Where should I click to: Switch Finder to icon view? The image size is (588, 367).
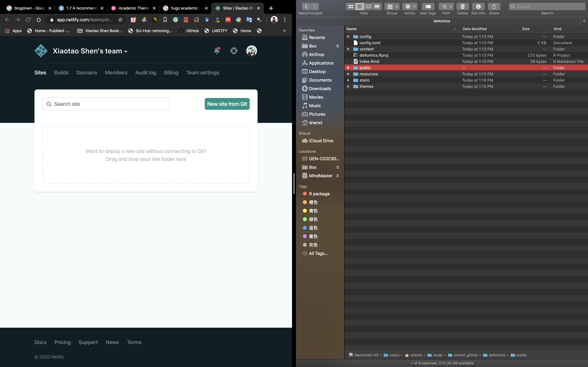point(350,7)
